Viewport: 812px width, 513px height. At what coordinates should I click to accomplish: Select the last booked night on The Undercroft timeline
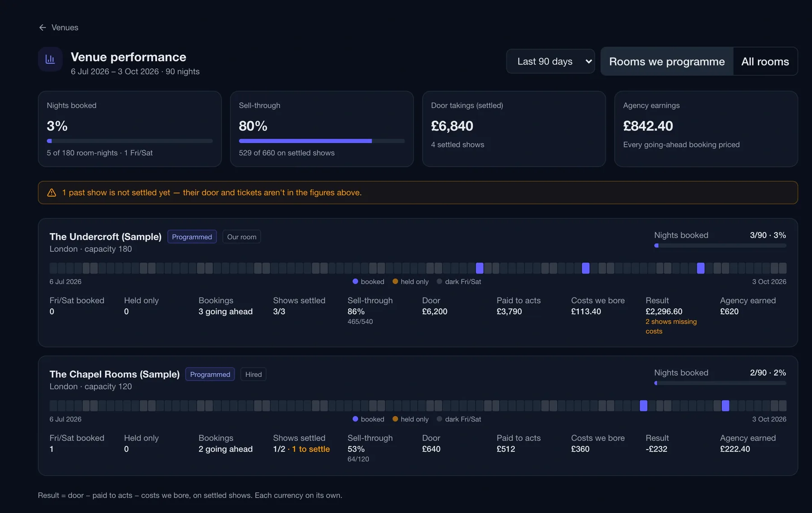701,268
